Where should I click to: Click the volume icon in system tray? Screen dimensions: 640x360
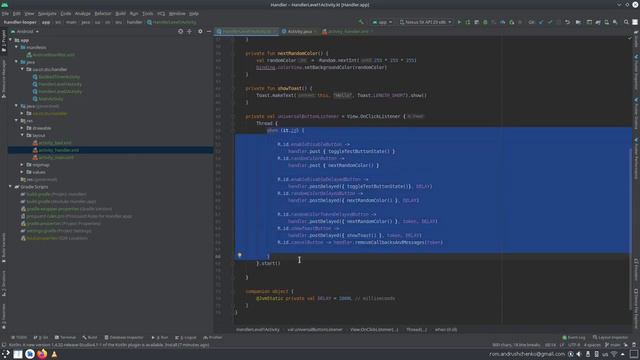[579, 354]
